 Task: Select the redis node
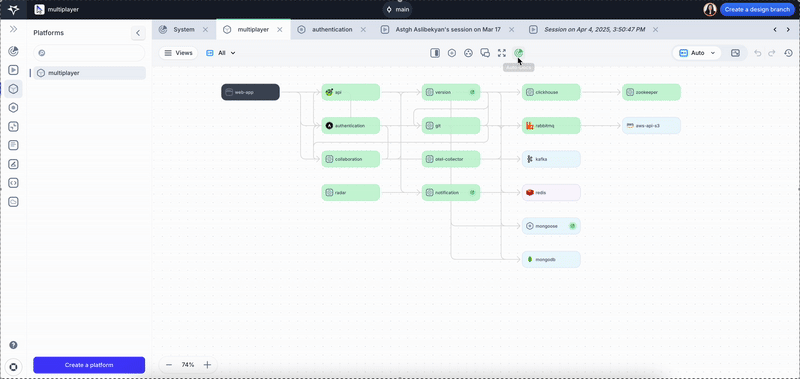[x=551, y=193]
